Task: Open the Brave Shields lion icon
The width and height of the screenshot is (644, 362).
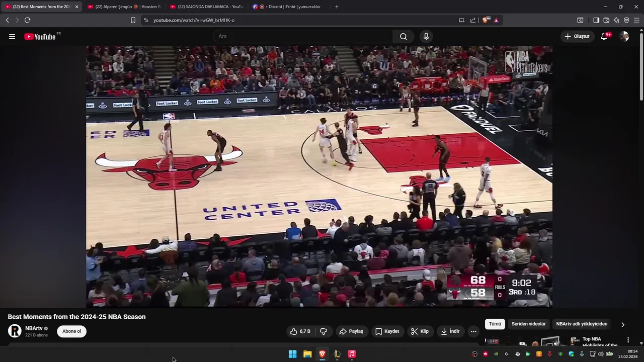Action: [x=485, y=20]
